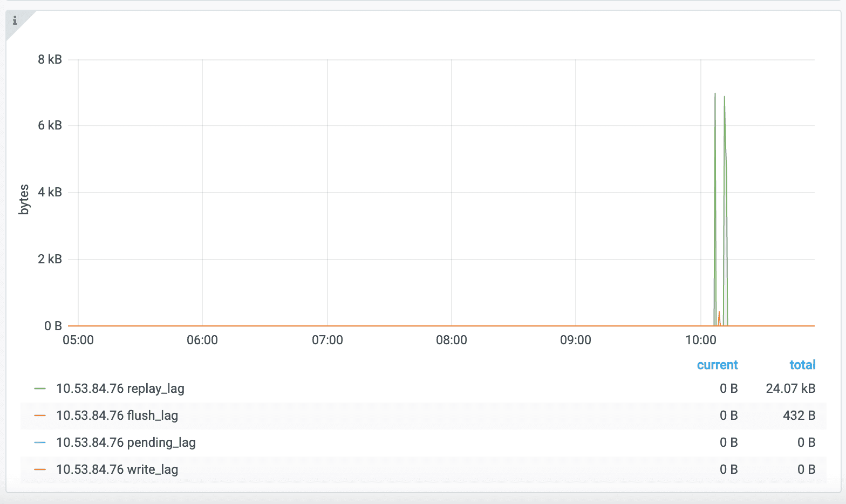846x504 pixels.
Task: Select the 24.07 kB replay_lag total value
Action: [790, 389]
